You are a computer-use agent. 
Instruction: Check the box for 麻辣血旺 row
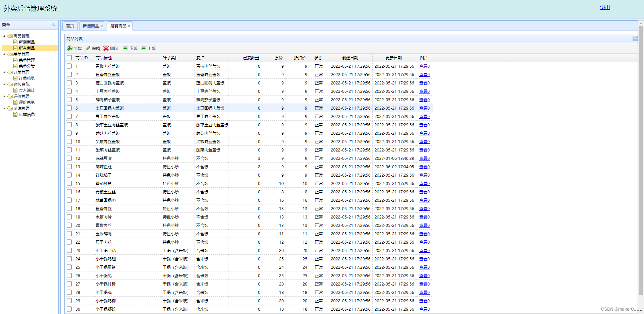[69, 167]
